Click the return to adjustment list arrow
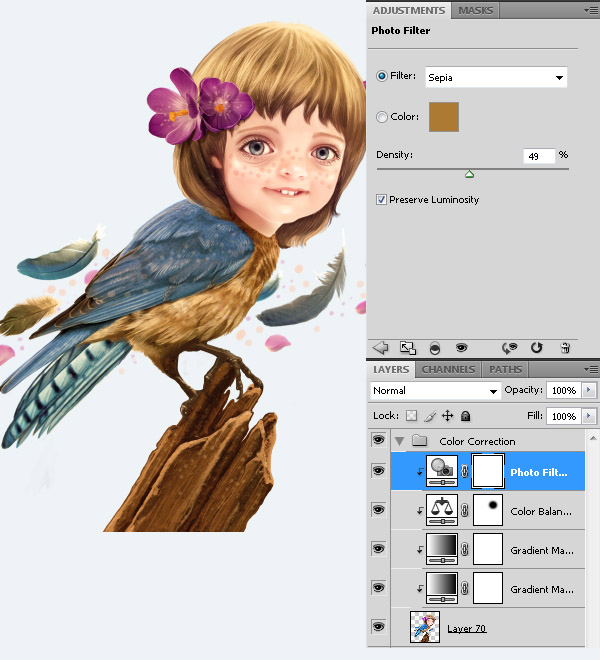The width and height of the screenshot is (600, 660). click(380, 347)
